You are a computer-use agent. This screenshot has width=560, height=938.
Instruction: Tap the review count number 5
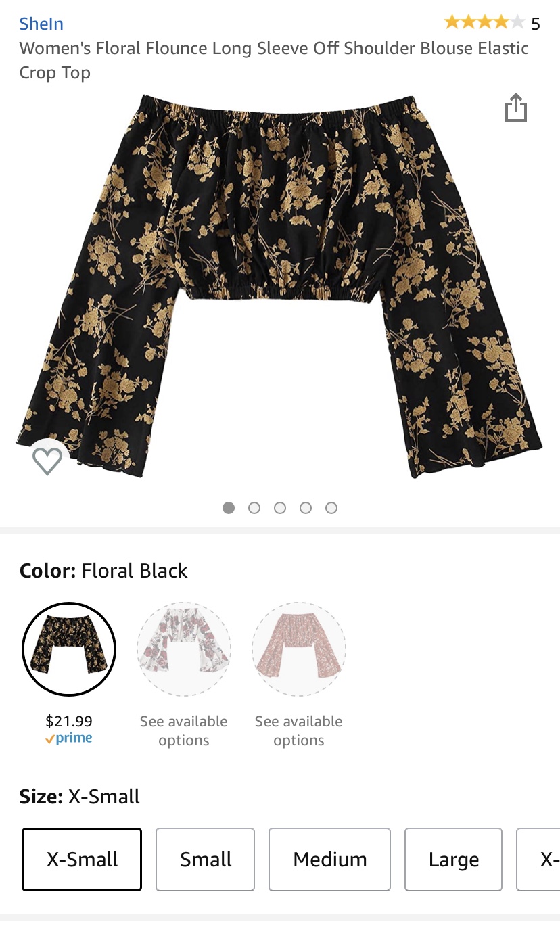pyautogui.click(x=536, y=24)
